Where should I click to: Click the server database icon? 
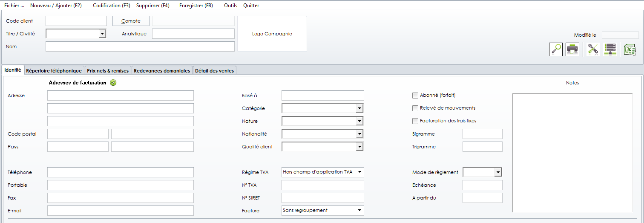[610, 49]
